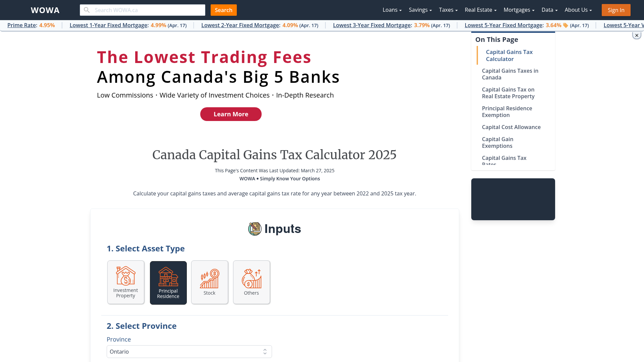The width and height of the screenshot is (644, 362).
Task: Click the About Us menu item
Action: pyautogui.click(x=578, y=10)
